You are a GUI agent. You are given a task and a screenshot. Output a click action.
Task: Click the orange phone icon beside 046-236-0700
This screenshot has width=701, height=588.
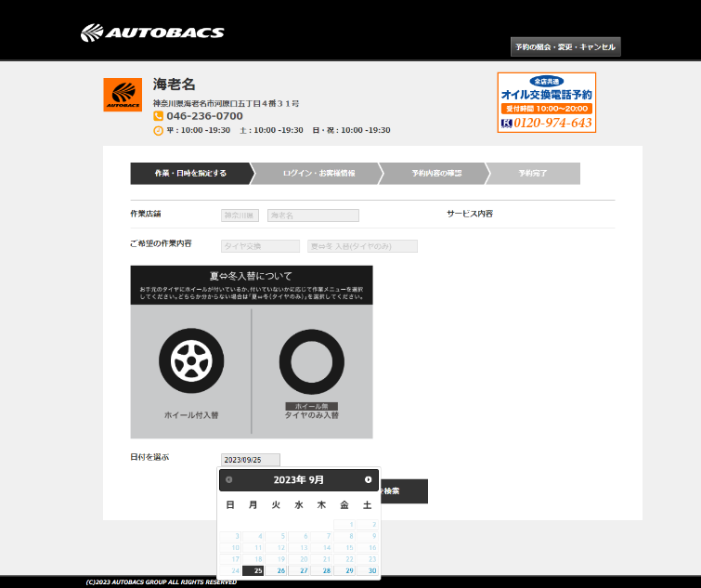coord(158,116)
